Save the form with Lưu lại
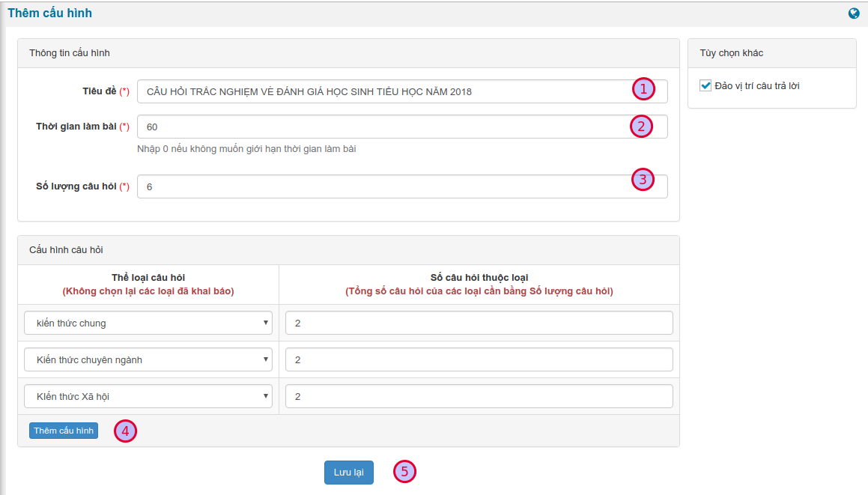The width and height of the screenshot is (868, 495). click(x=348, y=473)
